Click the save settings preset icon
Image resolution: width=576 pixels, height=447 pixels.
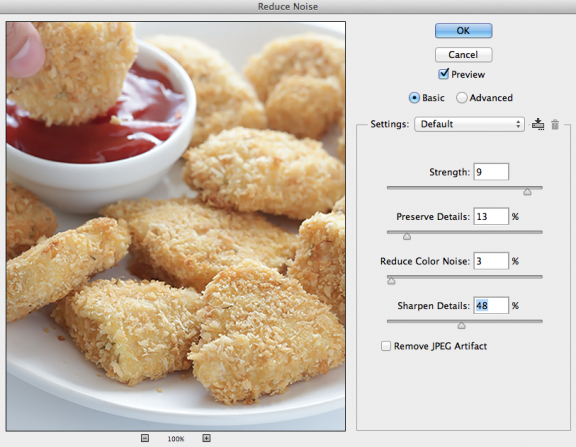coord(538,124)
